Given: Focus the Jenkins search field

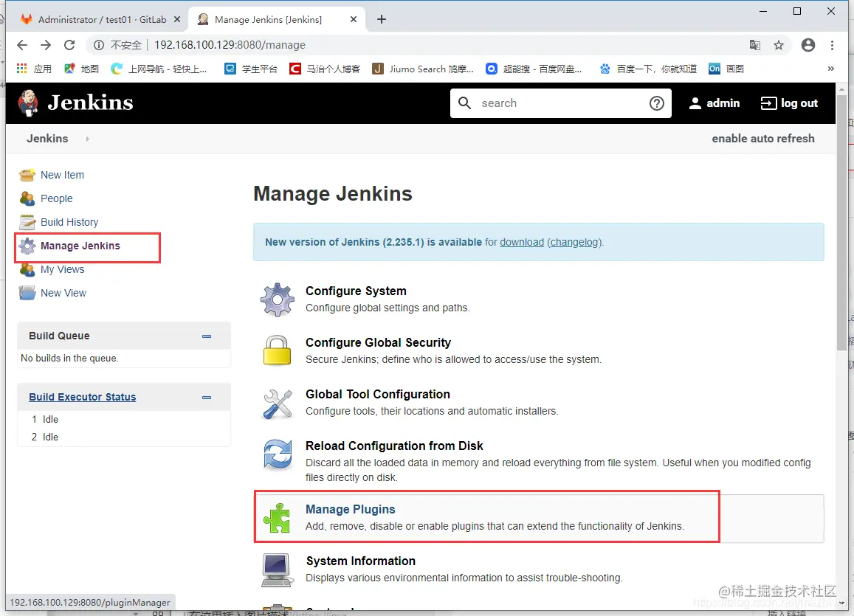Looking at the screenshot, I should 561,103.
